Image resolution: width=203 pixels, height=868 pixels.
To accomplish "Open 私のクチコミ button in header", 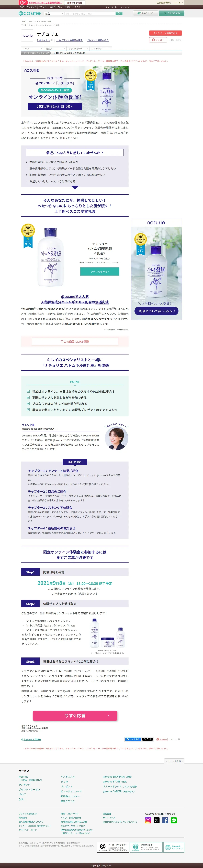I will (145, 14).
